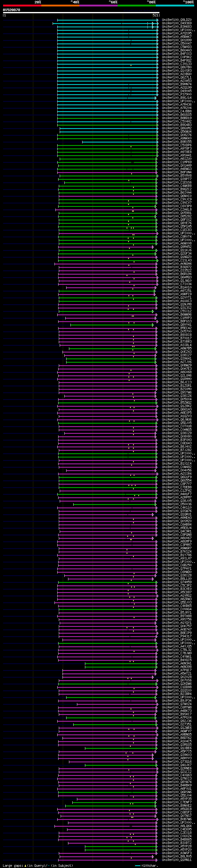The width and height of the screenshot is (197, 868).
Task: Click label UniRef100_C0P9K2
Action: pos(177,57)
